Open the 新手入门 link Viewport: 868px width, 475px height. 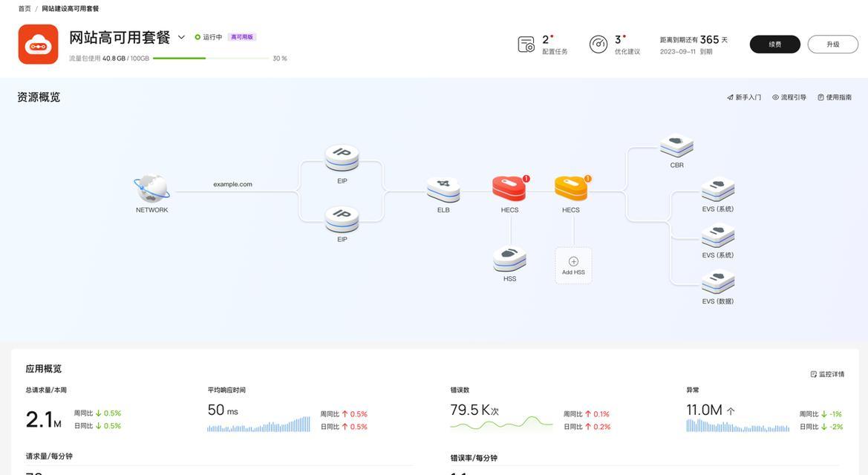(744, 97)
